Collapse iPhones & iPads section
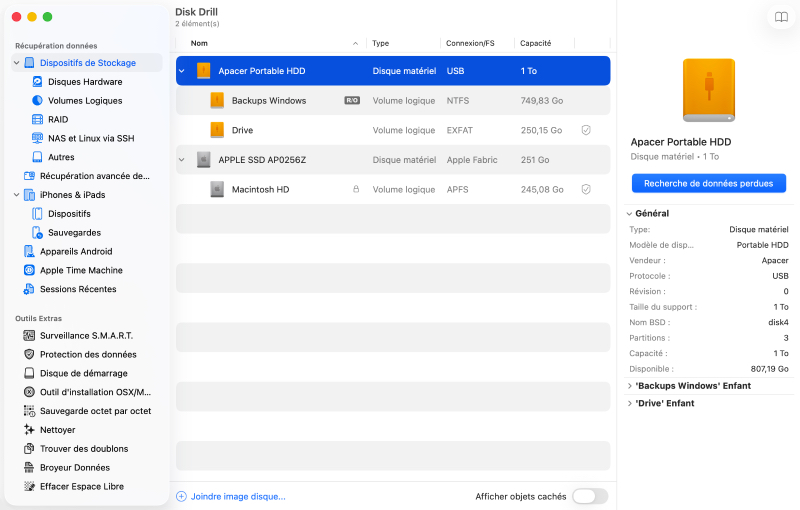Image resolution: width=800 pixels, height=510 pixels. [x=16, y=195]
